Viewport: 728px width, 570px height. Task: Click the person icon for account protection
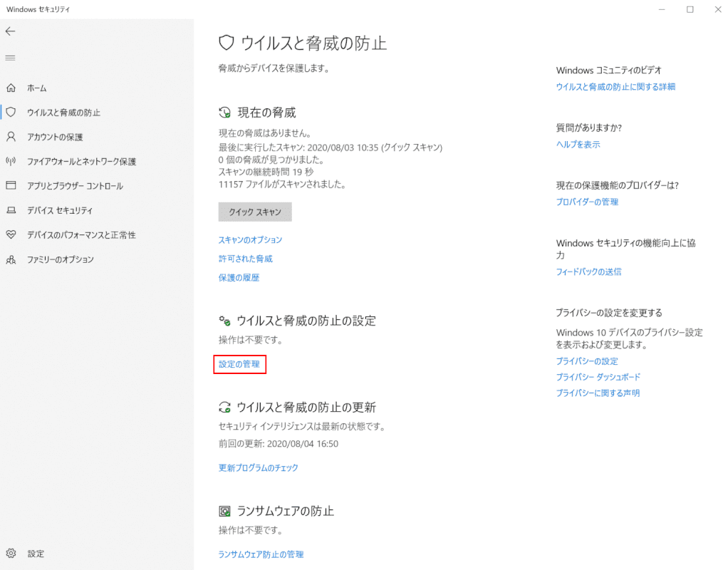coord(11,137)
